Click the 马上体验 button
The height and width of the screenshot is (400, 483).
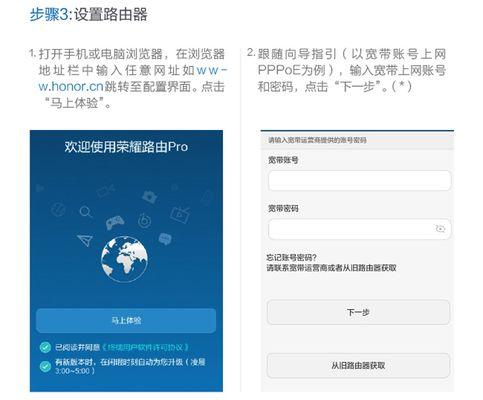tap(126, 321)
